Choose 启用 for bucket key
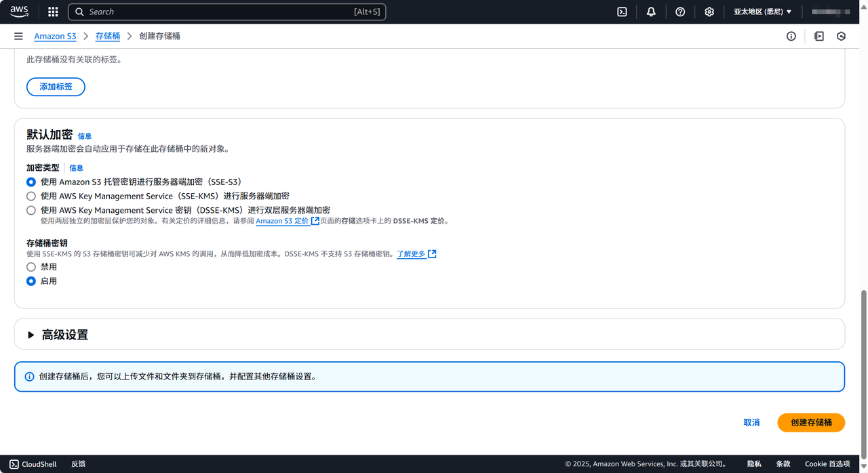The height and width of the screenshot is (473, 868). 31,281
